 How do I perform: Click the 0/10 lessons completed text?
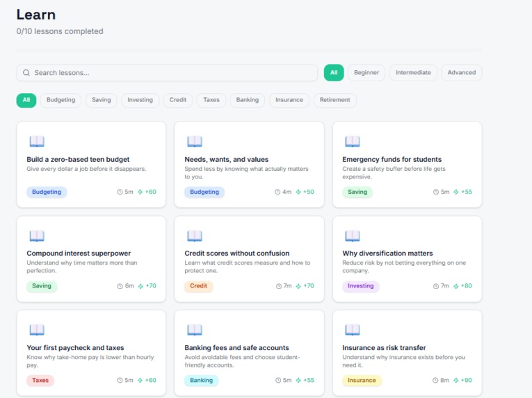pyautogui.click(x=60, y=31)
